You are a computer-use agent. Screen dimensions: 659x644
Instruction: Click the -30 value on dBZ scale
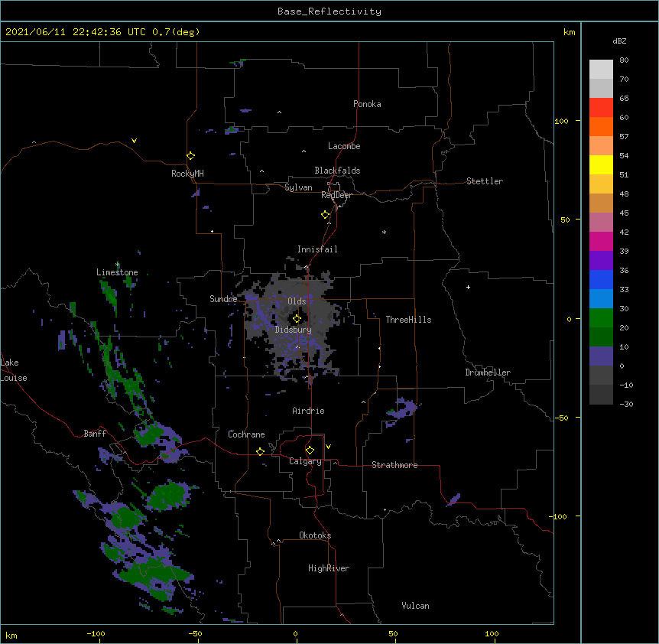(626, 404)
